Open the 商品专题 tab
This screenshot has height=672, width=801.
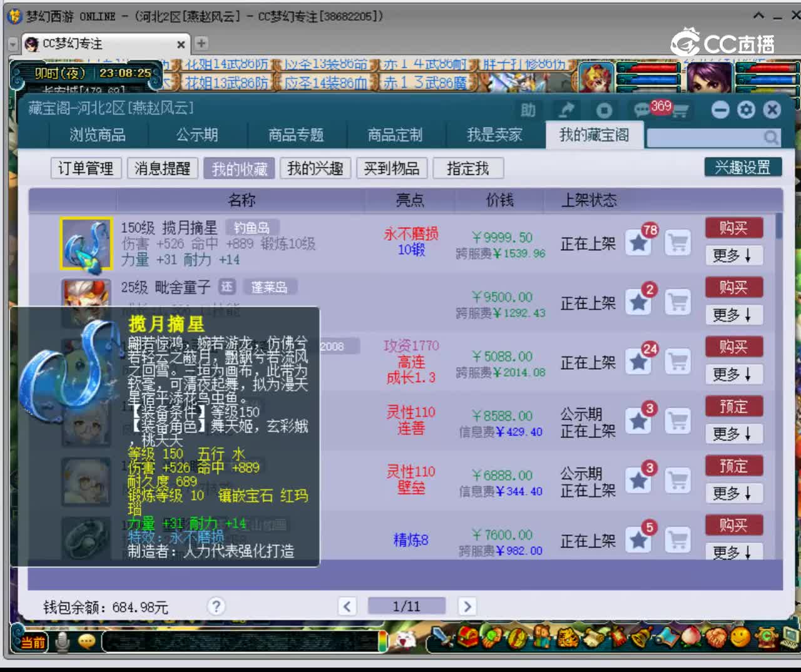coord(296,135)
